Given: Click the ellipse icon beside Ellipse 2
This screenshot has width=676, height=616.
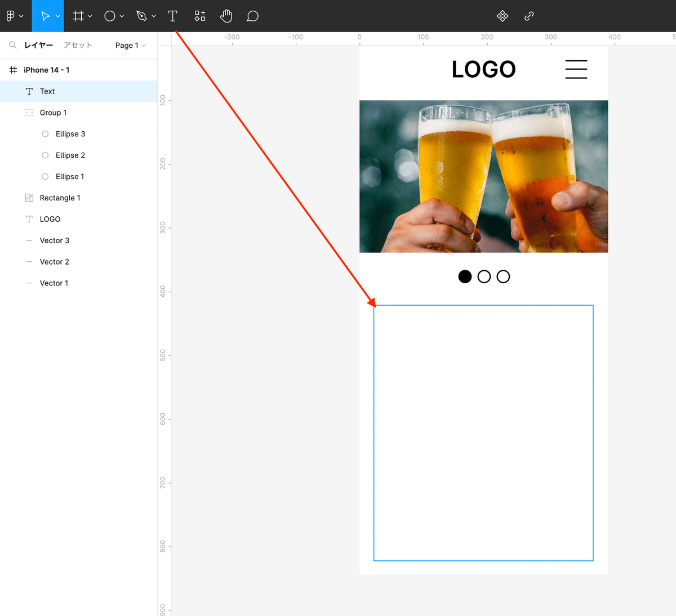Looking at the screenshot, I should click(x=45, y=155).
